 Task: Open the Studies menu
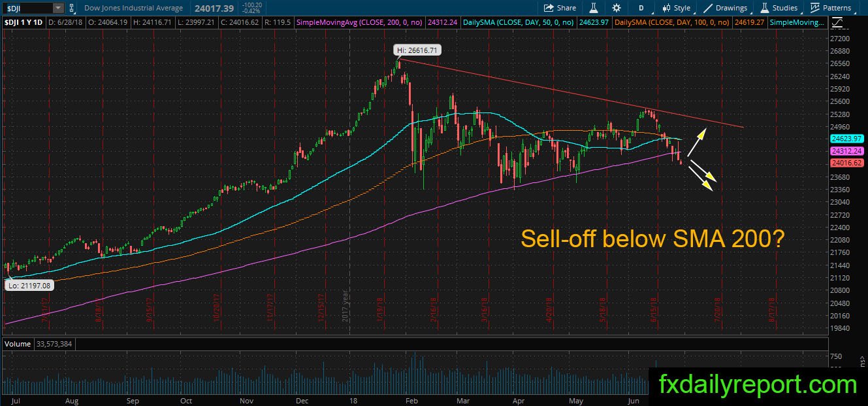780,8
